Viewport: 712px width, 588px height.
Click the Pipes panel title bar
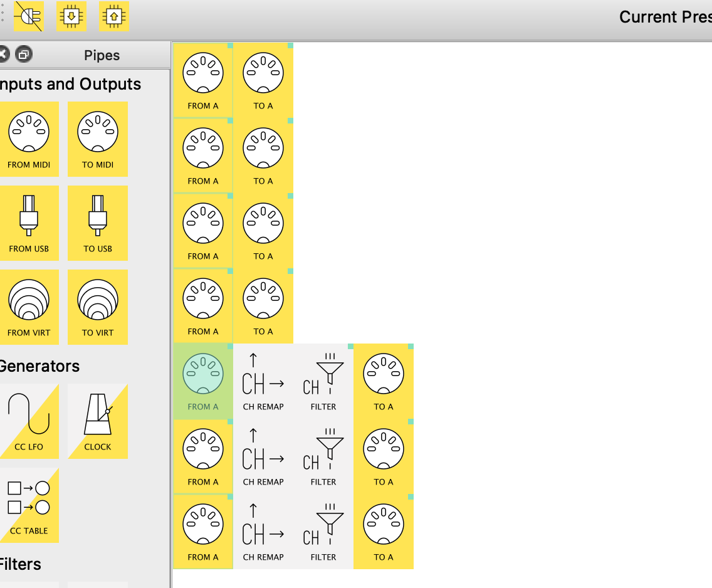pos(102,55)
